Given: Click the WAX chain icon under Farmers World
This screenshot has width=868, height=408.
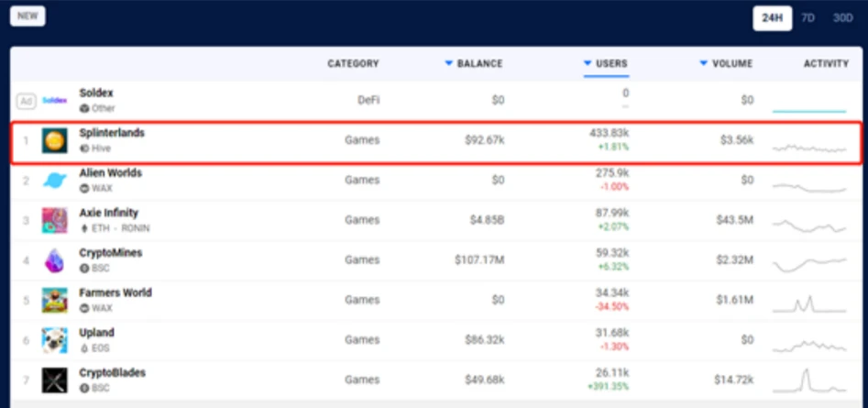Looking at the screenshot, I should pyautogui.click(x=84, y=308).
